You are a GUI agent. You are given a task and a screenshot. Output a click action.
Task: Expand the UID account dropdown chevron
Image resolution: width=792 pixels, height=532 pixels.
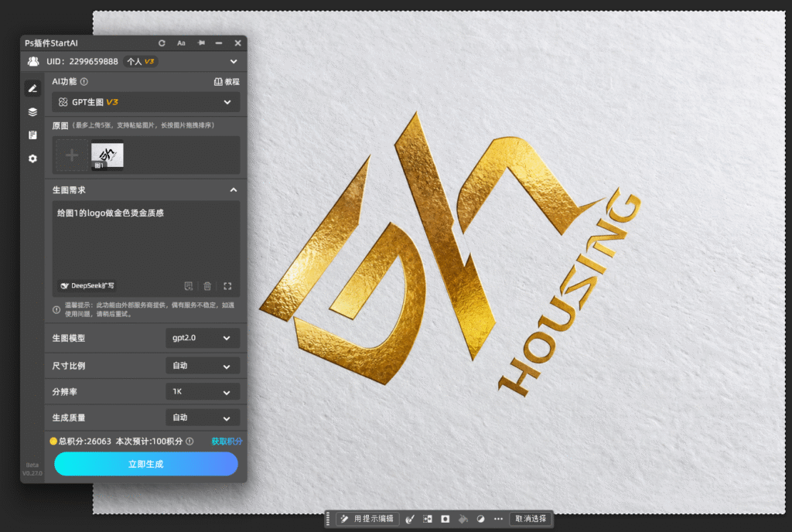pyautogui.click(x=234, y=62)
